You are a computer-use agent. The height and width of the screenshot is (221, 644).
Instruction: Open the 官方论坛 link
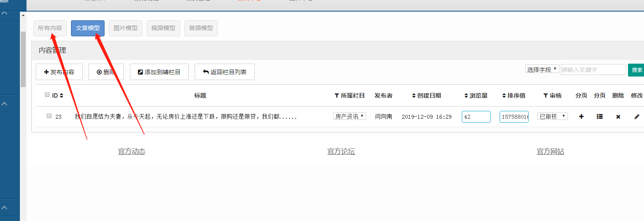point(341,151)
